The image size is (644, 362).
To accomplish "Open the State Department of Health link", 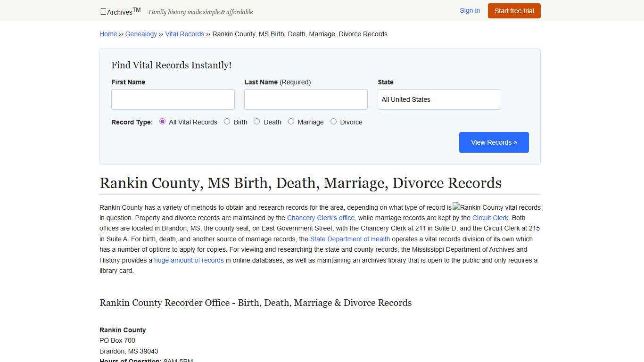I will pyautogui.click(x=350, y=239).
